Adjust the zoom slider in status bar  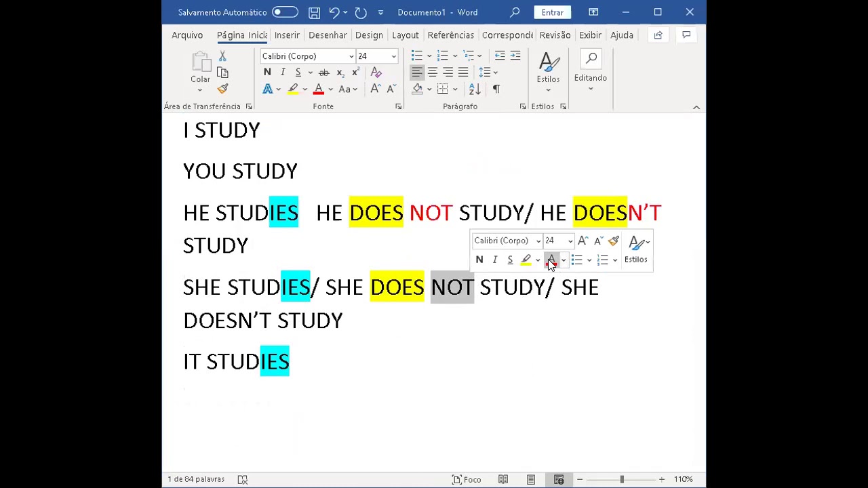coord(621,480)
